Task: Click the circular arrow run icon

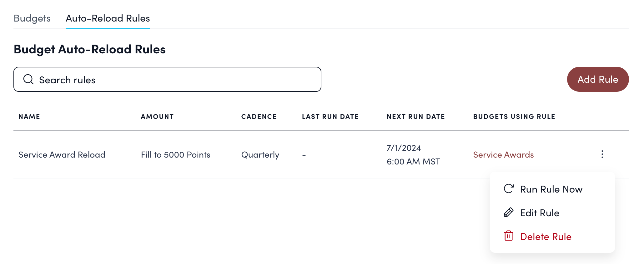Action: click(509, 189)
